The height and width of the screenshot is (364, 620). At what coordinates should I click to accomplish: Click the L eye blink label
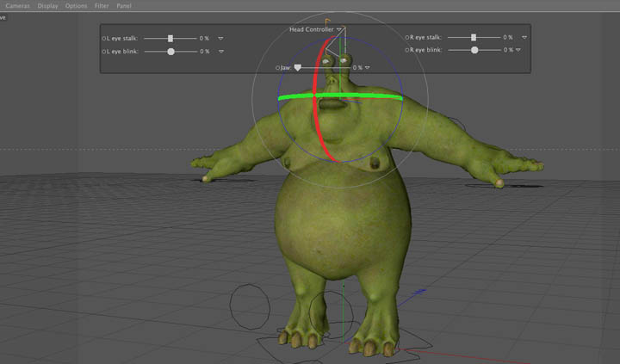(122, 52)
